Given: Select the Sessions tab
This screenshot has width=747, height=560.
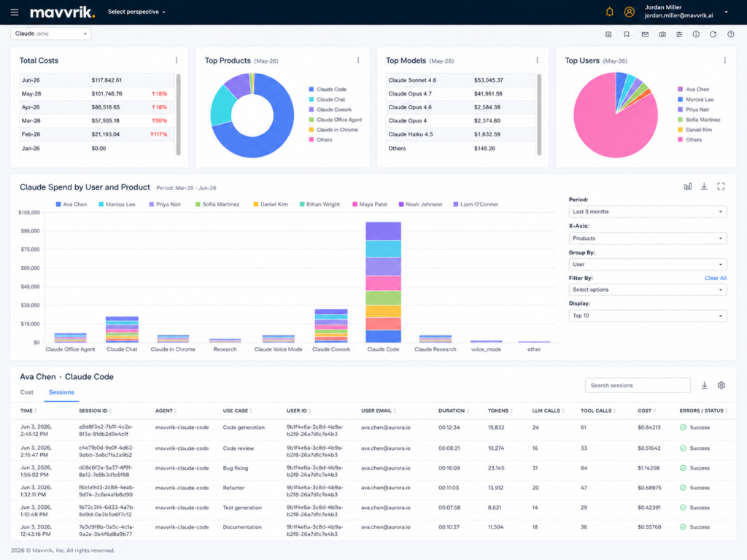Looking at the screenshot, I should pyautogui.click(x=61, y=392).
